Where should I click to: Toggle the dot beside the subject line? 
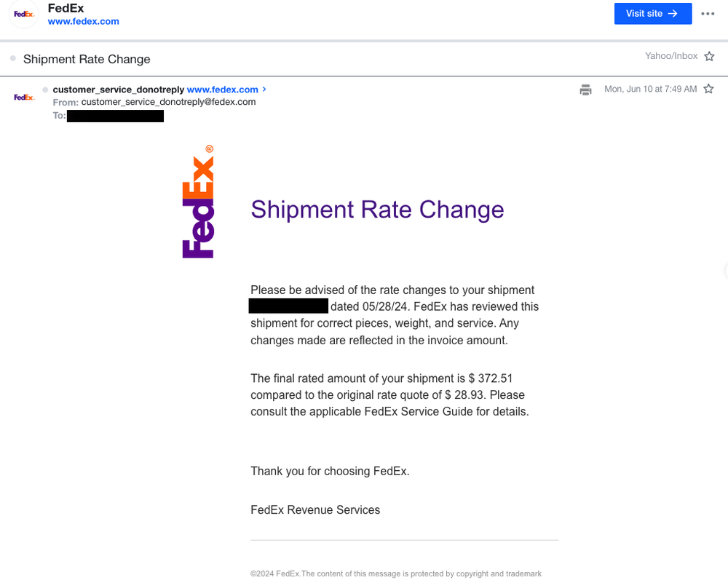click(12, 58)
